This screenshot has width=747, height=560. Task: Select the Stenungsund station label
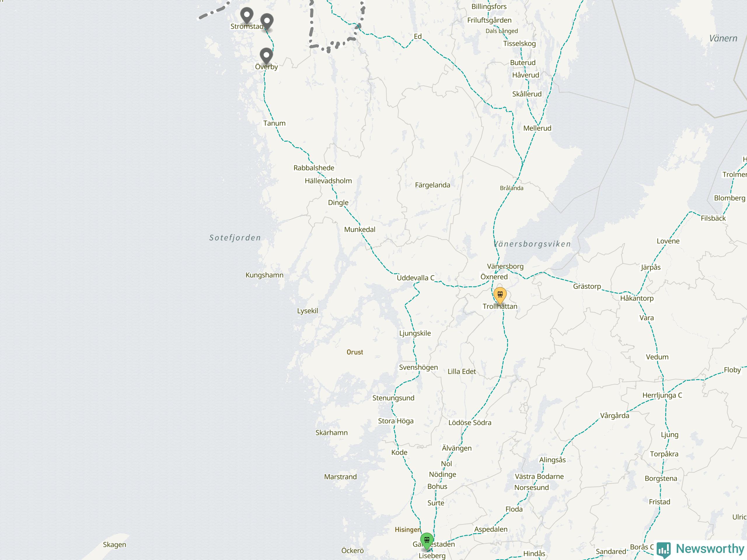click(393, 398)
